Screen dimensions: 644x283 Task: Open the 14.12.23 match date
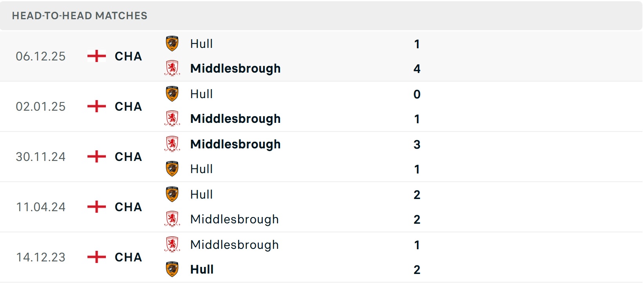[41, 257]
